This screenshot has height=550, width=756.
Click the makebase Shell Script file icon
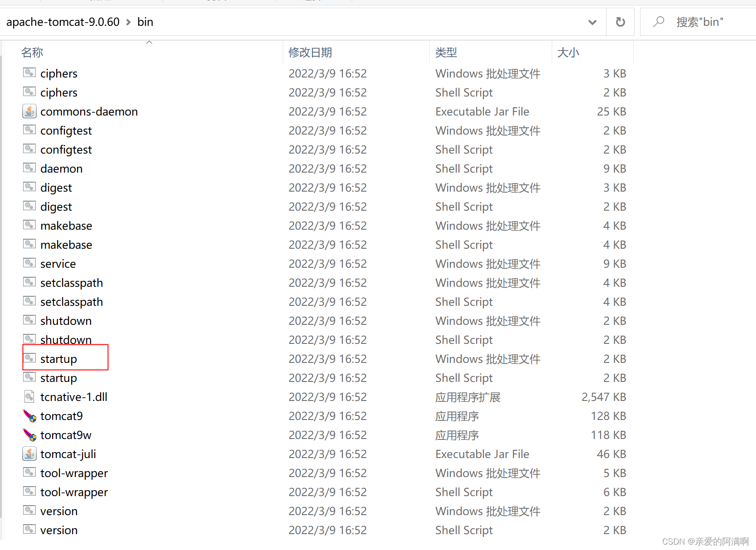[x=29, y=244]
